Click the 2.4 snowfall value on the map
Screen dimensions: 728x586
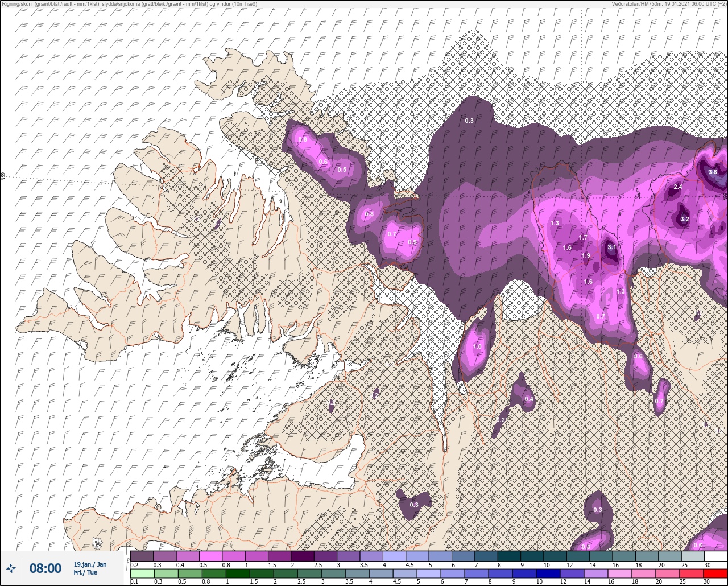pos(678,187)
